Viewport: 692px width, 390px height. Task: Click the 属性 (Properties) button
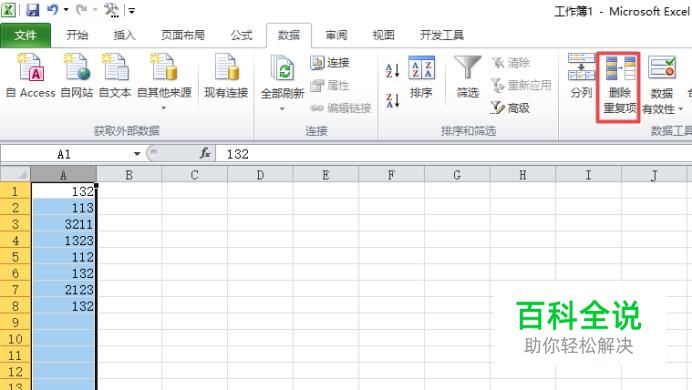point(330,85)
